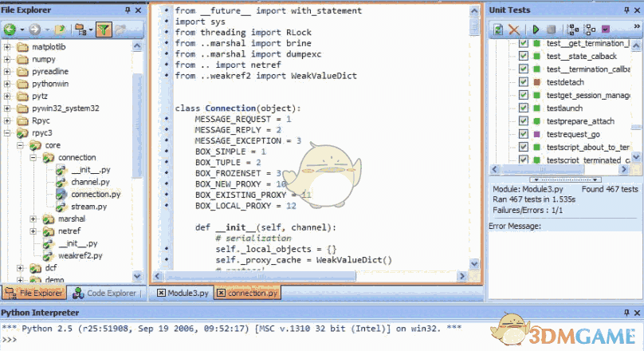Show more Unit Tests toolbar buttons

[x=637, y=26]
